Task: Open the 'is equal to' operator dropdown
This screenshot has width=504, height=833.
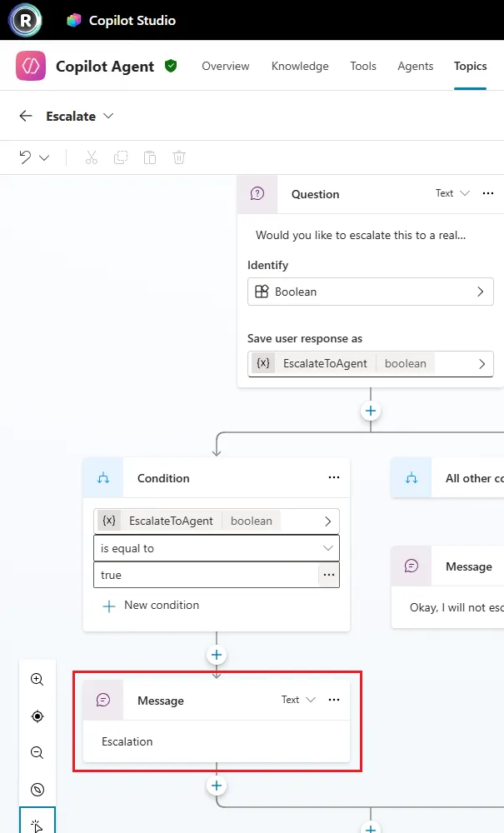Action: (x=217, y=548)
